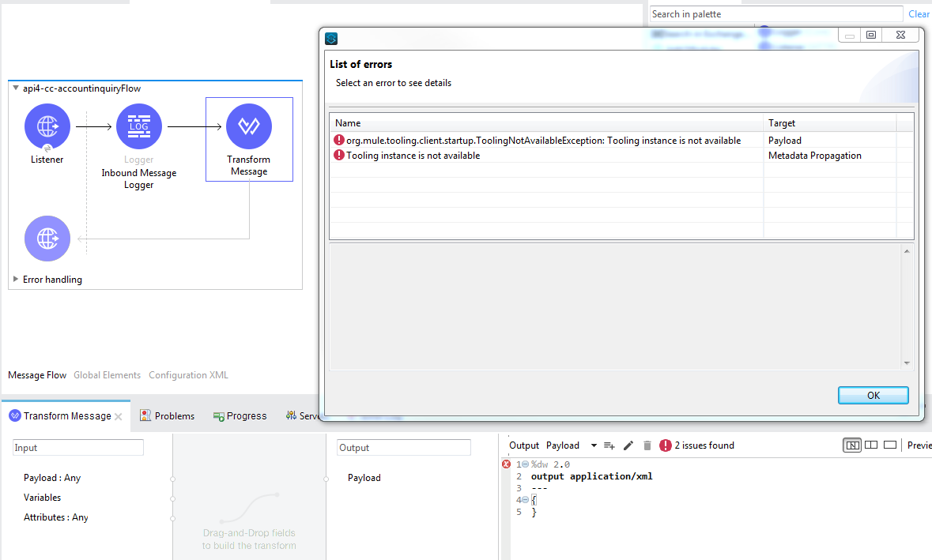This screenshot has width=932, height=560.
Task: Select 'Payload : Any' in the input tree
Action: click(x=51, y=477)
